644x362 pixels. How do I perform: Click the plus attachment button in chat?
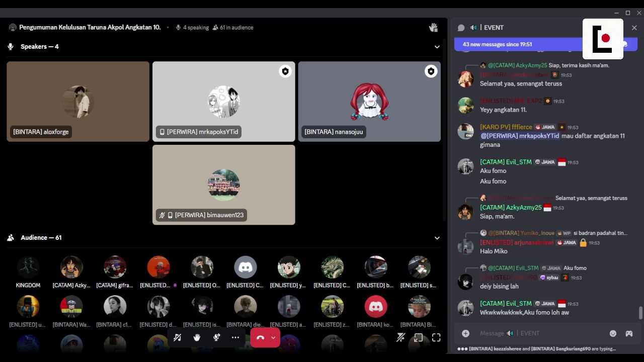point(466,333)
